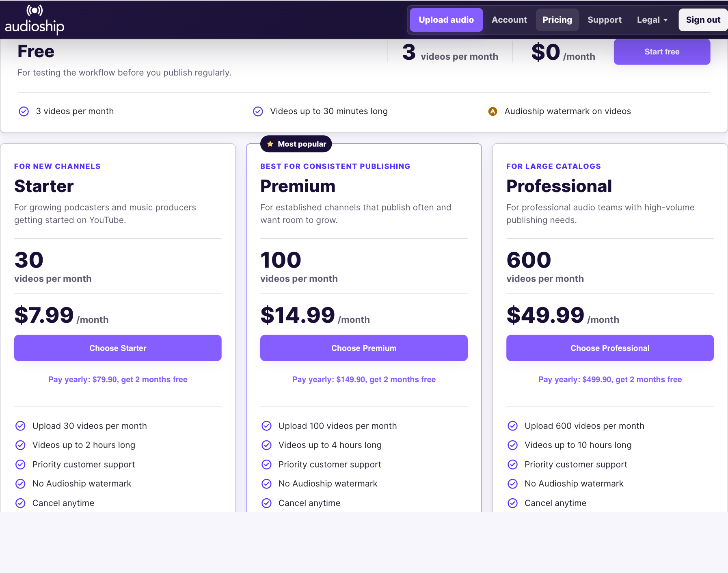Click Premium plan's Cancel anytime check icon
728x573 pixels.
(266, 503)
